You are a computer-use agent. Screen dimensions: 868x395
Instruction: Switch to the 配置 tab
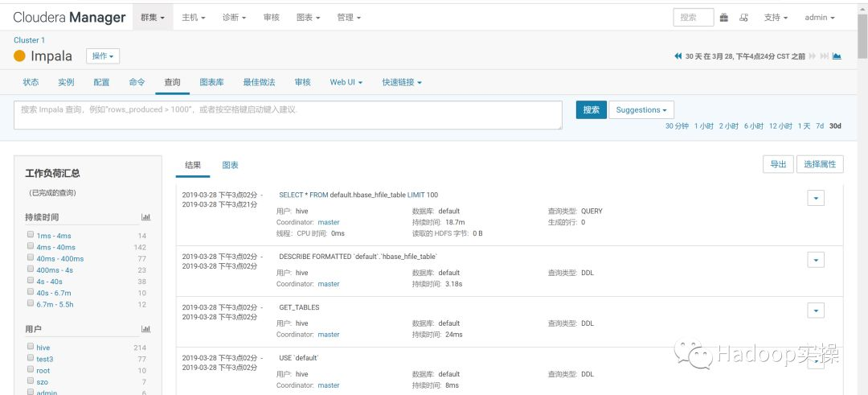click(x=101, y=82)
